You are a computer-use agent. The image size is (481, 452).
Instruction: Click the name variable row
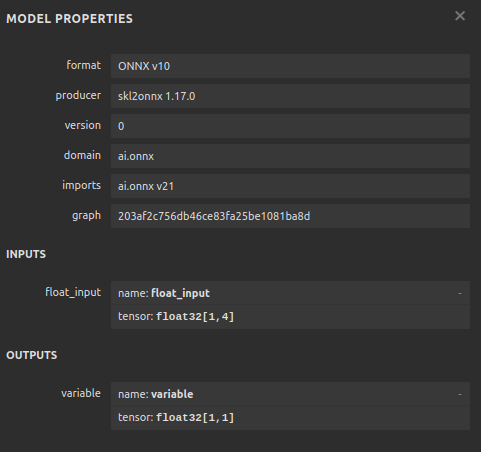pos(290,394)
